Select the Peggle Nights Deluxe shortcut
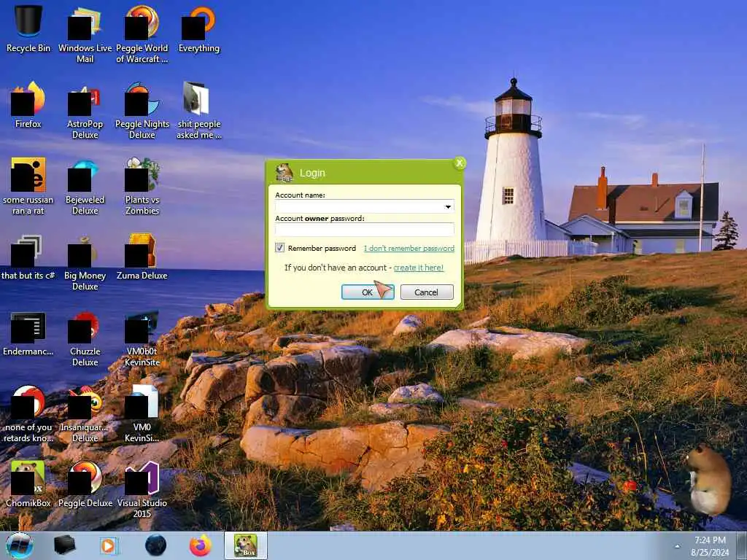Image resolution: width=747 pixels, height=560 pixels. tap(142, 111)
